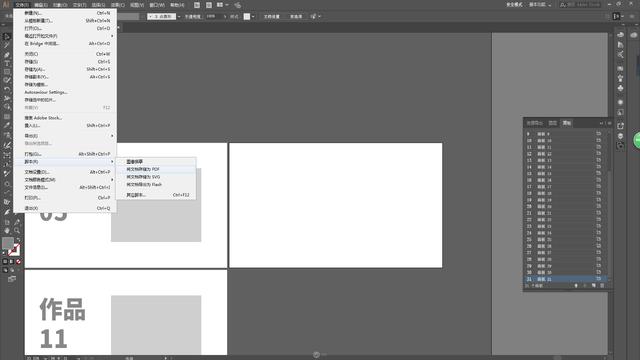Open the 窗口(W) menu
Image resolution: width=640 pixels, height=360 pixels.
click(157, 5)
